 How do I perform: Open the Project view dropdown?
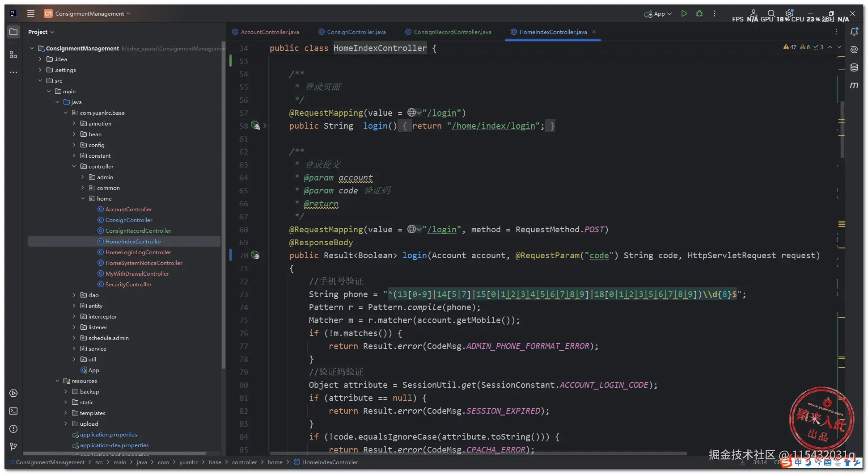41,32
